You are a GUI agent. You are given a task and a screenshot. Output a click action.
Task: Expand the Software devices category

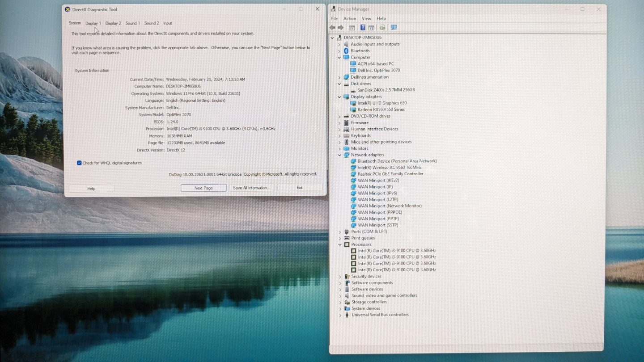pos(340,289)
